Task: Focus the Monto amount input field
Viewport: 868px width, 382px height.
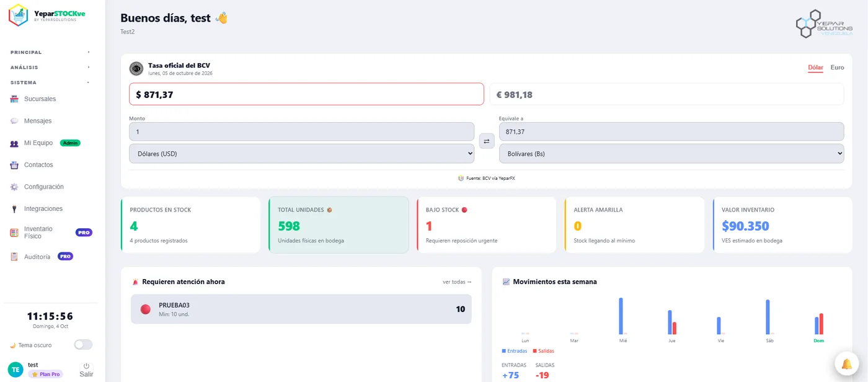Action: click(302, 131)
